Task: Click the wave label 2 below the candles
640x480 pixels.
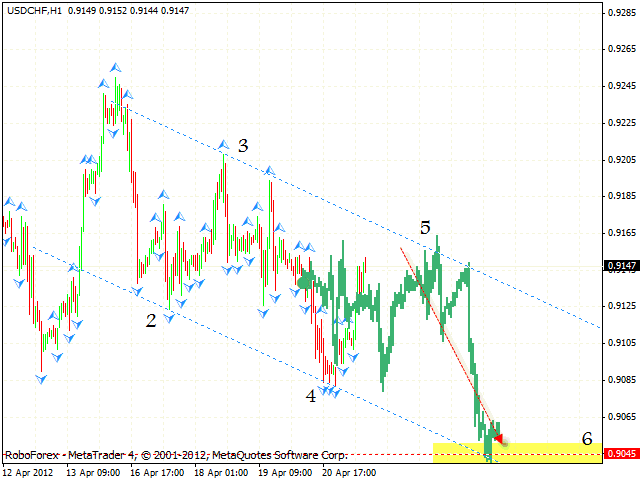Action: pyautogui.click(x=151, y=321)
